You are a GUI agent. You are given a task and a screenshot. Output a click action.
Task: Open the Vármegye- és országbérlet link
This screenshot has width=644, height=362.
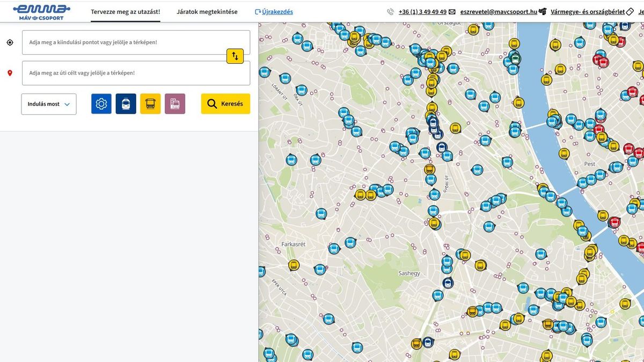point(587,11)
